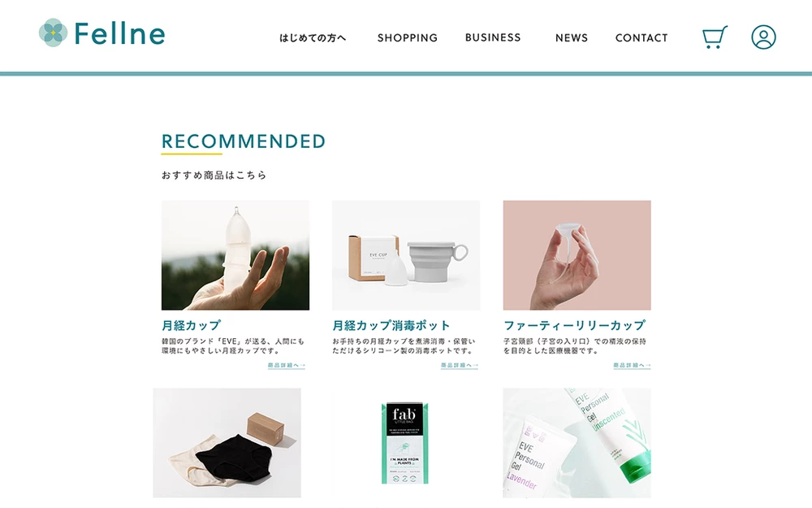Follow 商品詳細へ link under 月経カップ
The height and width of the screenshot is (508, 812).
287,366
